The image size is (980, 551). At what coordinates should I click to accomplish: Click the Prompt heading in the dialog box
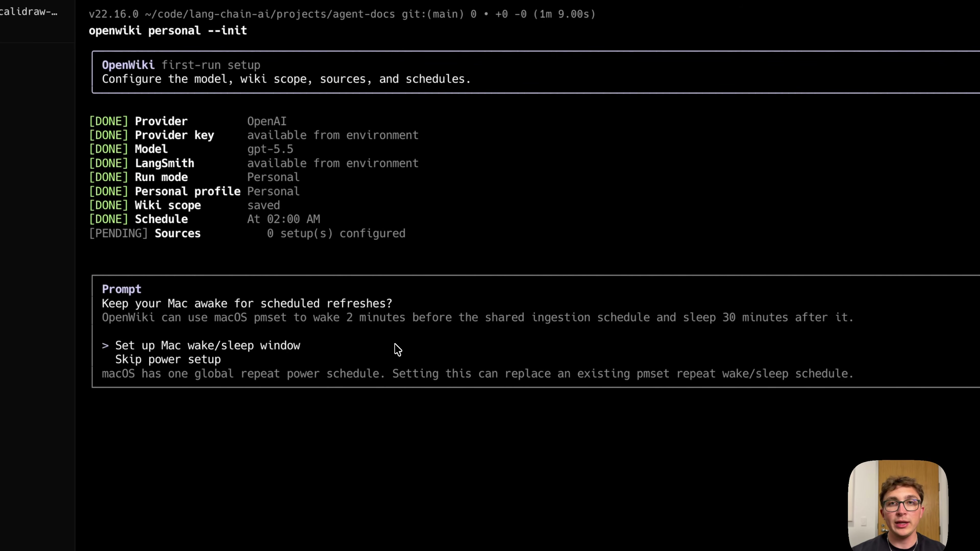[122, 289]
